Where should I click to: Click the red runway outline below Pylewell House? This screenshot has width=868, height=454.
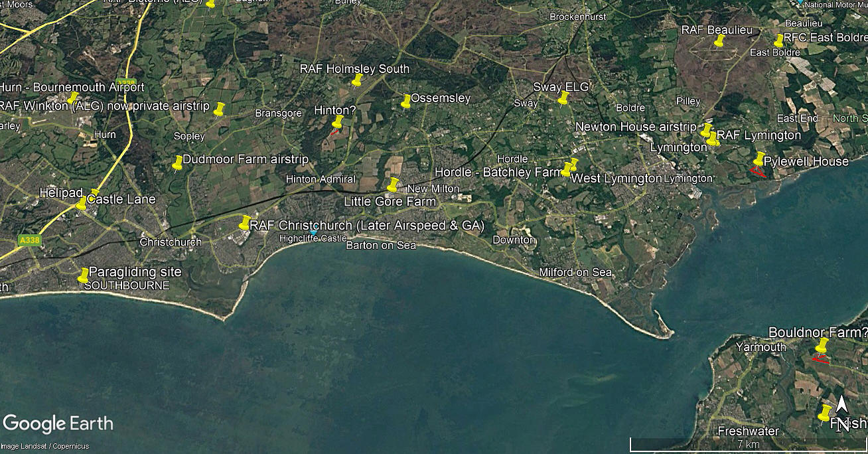point(757,173)
